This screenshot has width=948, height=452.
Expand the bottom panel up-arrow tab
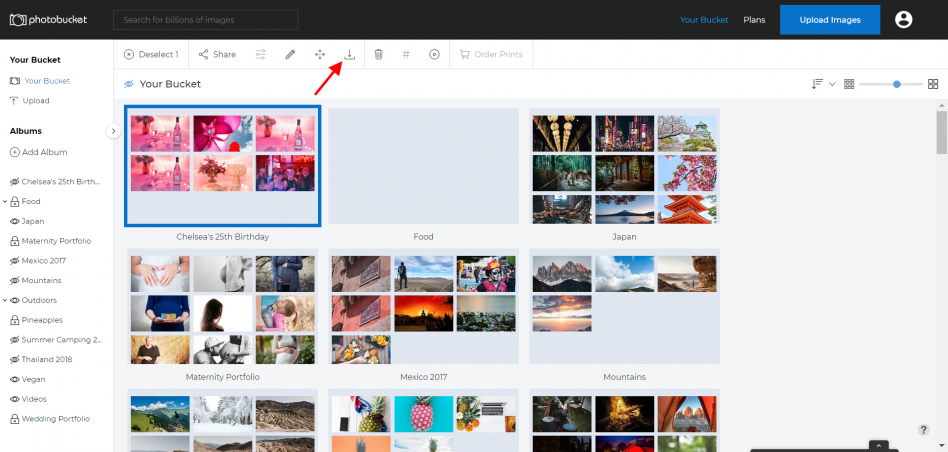click(x=878, y=446)
